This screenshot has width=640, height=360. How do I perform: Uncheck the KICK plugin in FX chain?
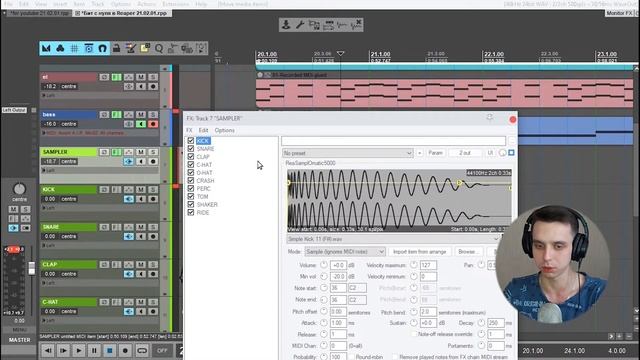coord(191,140)
